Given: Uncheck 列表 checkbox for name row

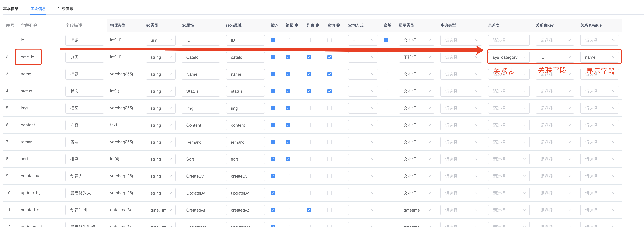Looking at the screenshot, I should click(x=308, y=74).
